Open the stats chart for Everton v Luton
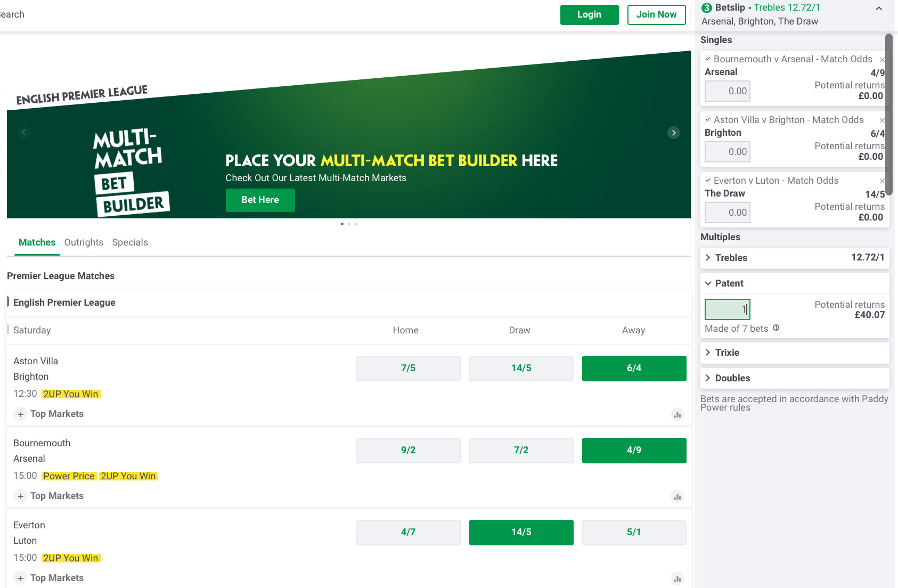The height and width of the screenshot is (588, 898). (x=677, y=578)
